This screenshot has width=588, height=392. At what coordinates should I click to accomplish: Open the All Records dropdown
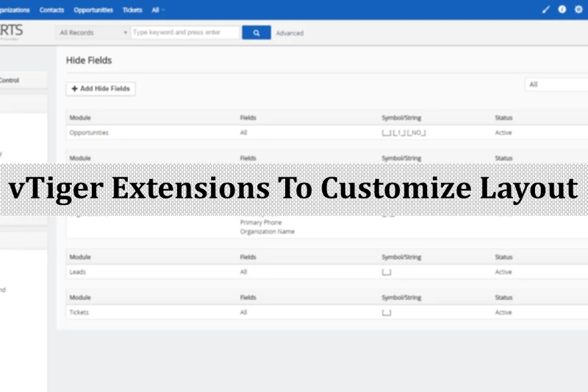point(92,33)
